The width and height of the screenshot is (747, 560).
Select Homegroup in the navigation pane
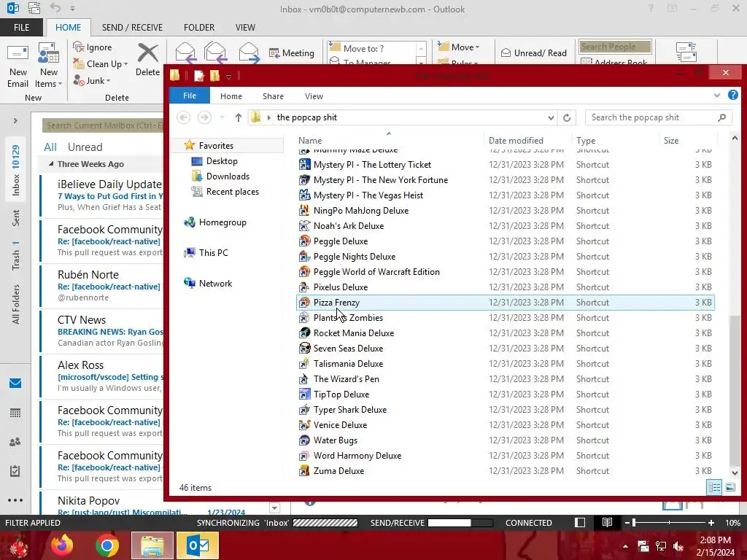click(x=215, y=222)
